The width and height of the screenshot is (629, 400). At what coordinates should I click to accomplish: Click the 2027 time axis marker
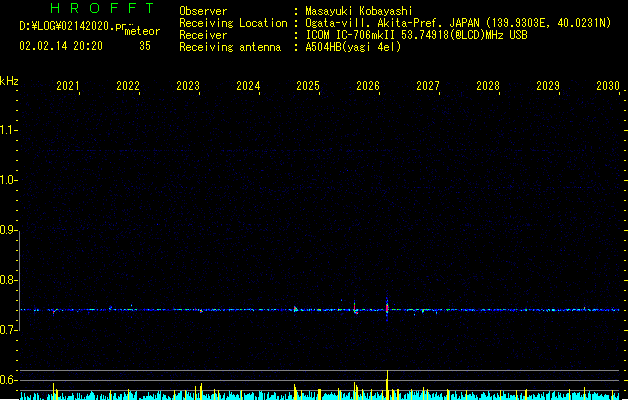(x=428, y=86)
